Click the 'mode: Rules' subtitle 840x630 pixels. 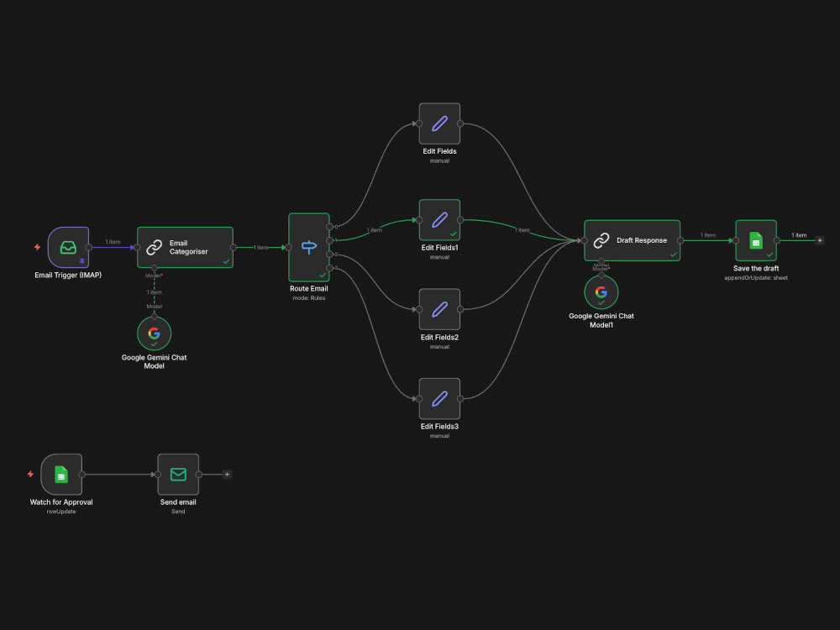(309, 298)
